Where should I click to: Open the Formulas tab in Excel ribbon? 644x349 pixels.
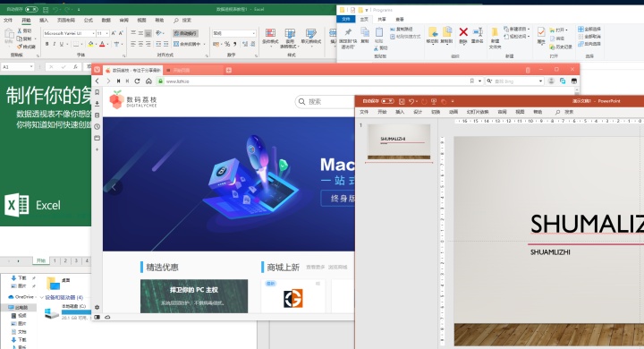coord(88,21)
